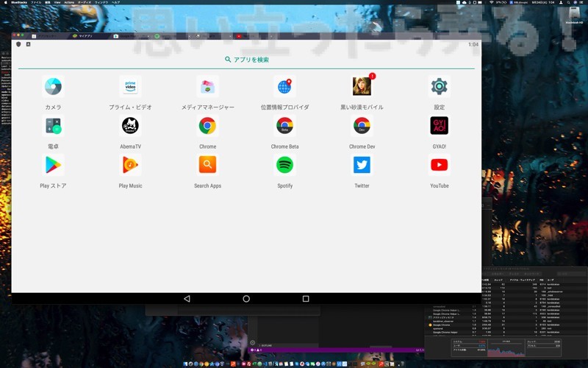
Task: Click the PID column header in Activity Monitor
Action: pos(542,280)
